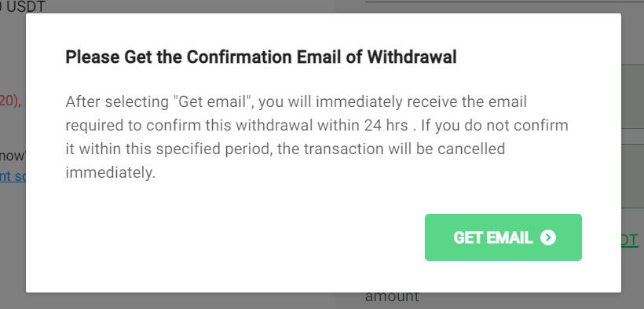Click the green GET EMAIL button
Viewport: 644px width, 309px height.
pos(503,237)
